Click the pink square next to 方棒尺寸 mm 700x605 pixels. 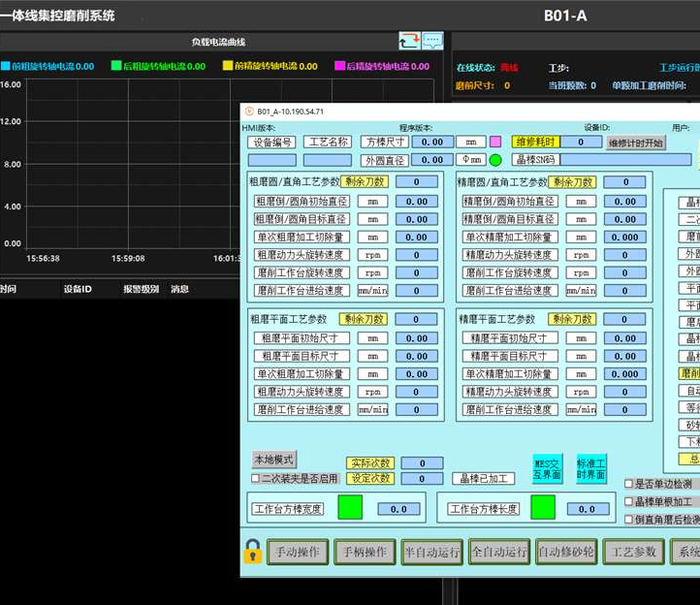click(x=495, y=142)
